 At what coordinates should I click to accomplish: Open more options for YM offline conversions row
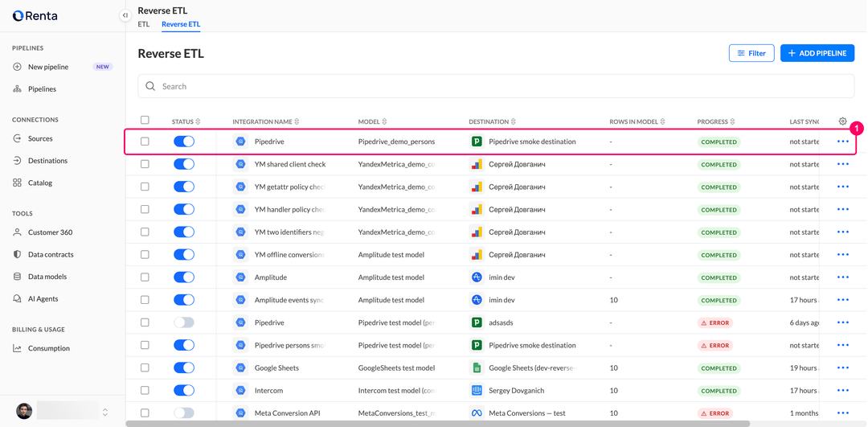[843, 255]
